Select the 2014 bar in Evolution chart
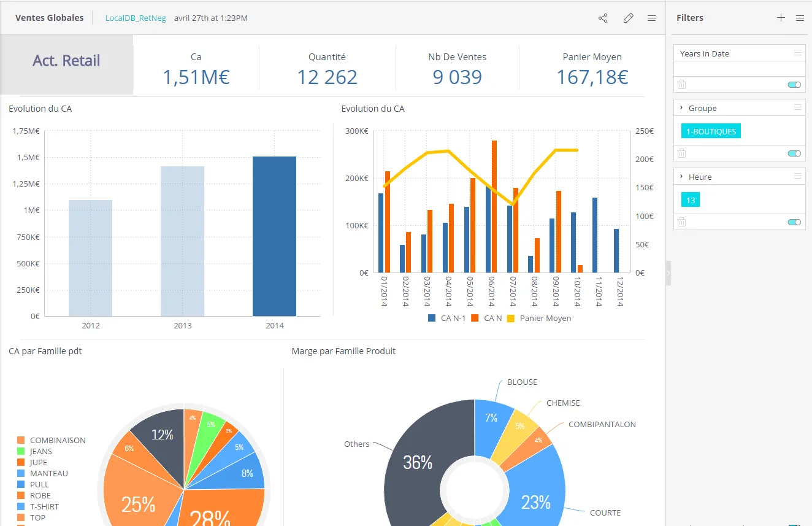 (274, 236)
